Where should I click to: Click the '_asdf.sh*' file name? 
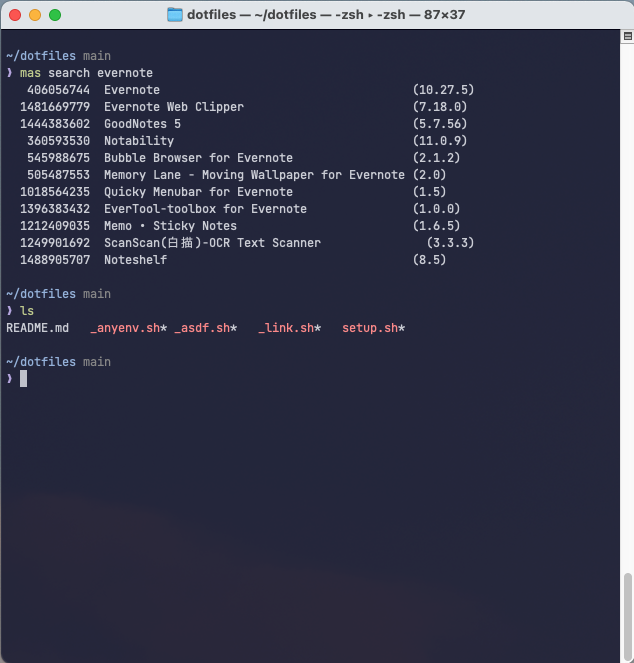[206, 328]
